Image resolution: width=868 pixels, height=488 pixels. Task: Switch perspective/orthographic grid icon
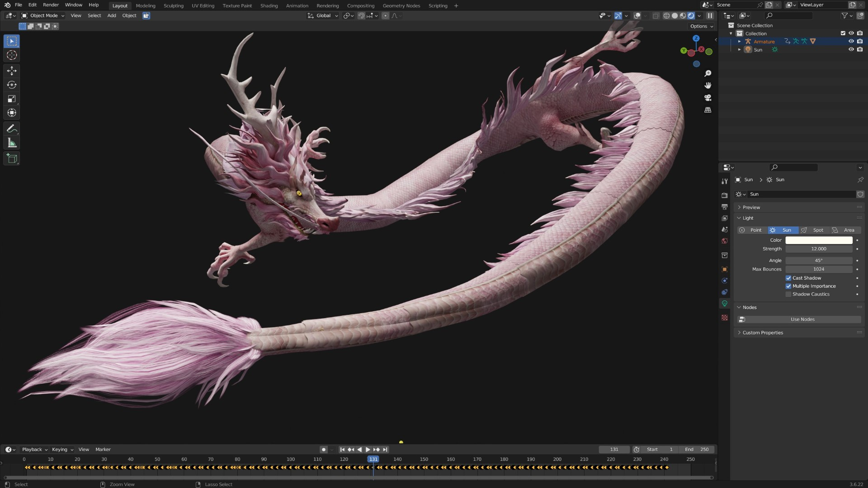click(x=708, y=110)
